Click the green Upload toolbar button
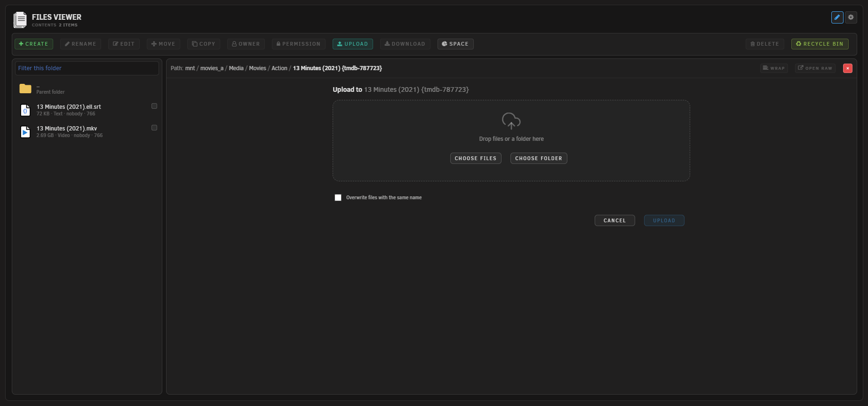Viewport: 868px width, 406px height. (x=353, y=44)
